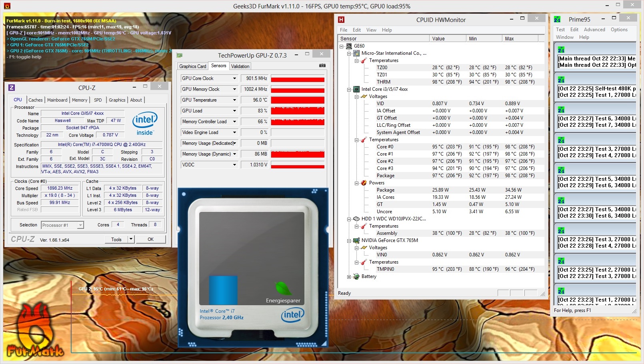Open the Advanced menu in Prime95
This screenshot has height=364, width=644.
[x=594, y=30]
